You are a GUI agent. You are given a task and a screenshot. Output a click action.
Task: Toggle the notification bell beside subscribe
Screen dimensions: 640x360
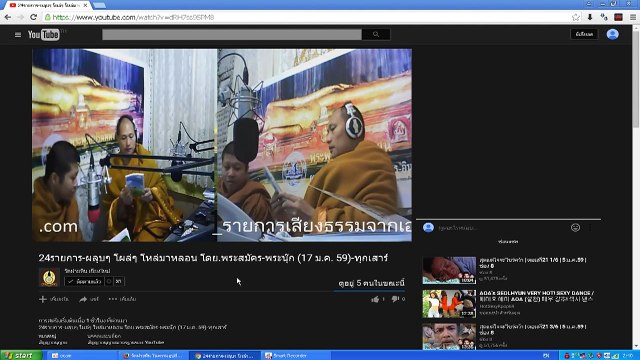[x=109, y=281]
